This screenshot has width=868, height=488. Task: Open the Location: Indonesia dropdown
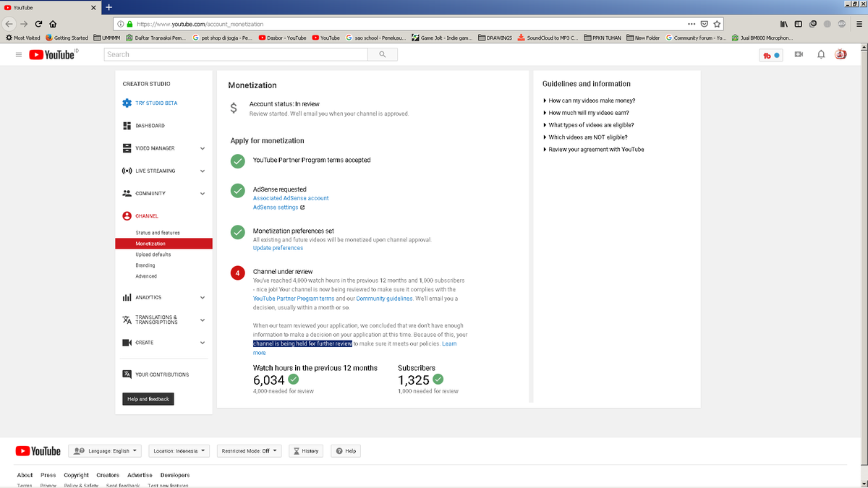[x=179, y=451]
